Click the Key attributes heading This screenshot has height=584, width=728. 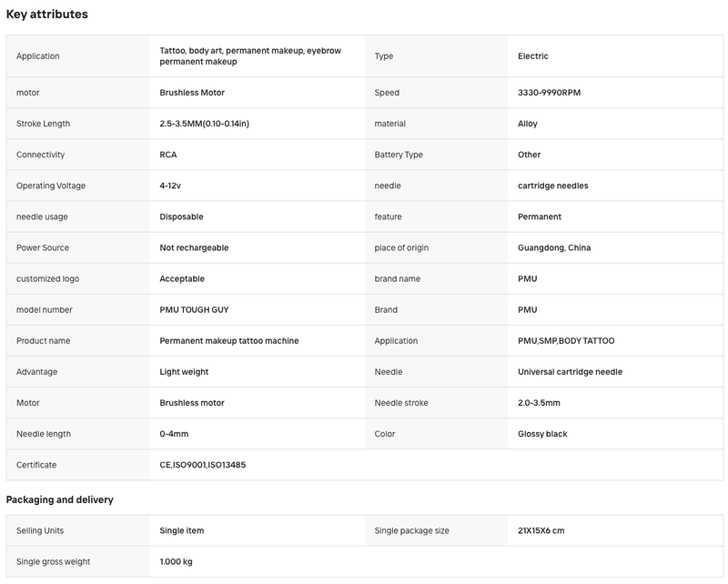pos(47,15)
